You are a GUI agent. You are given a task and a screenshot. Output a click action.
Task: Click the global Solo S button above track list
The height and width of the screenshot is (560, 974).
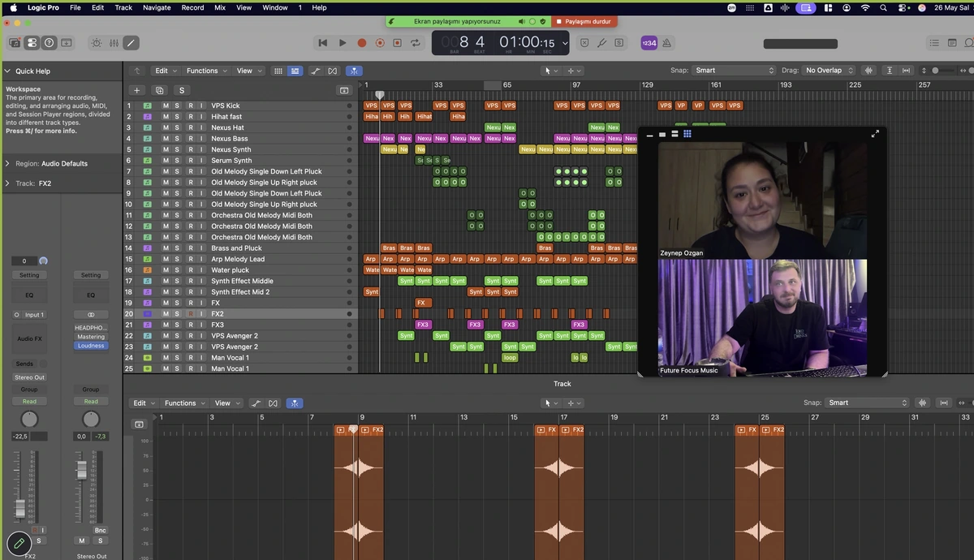pos(182,90)
